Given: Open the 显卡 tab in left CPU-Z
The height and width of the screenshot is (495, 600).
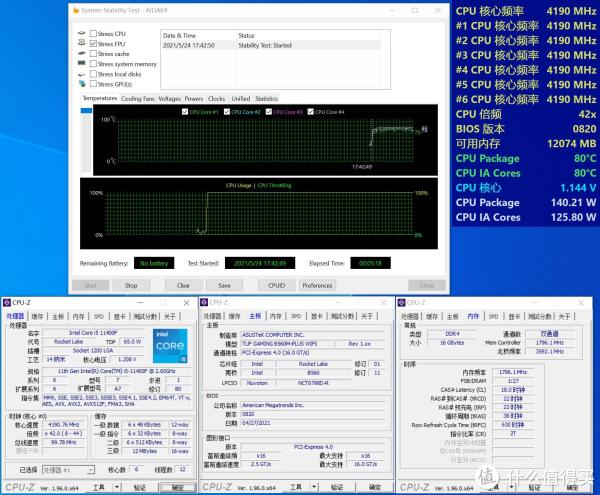Looking at the screenshot, I should pyautogui.click(x=119, y=316).
